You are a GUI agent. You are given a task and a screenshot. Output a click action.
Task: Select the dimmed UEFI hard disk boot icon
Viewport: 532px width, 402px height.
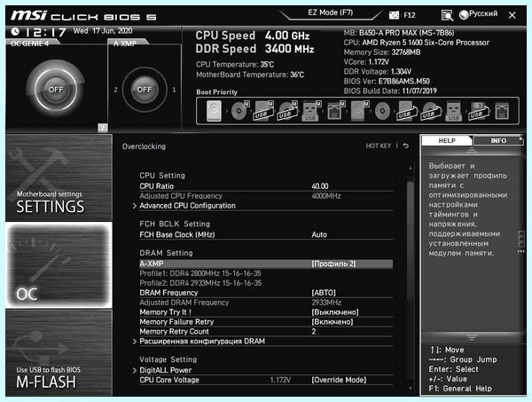pyautogui.click(x=359, y=111)
